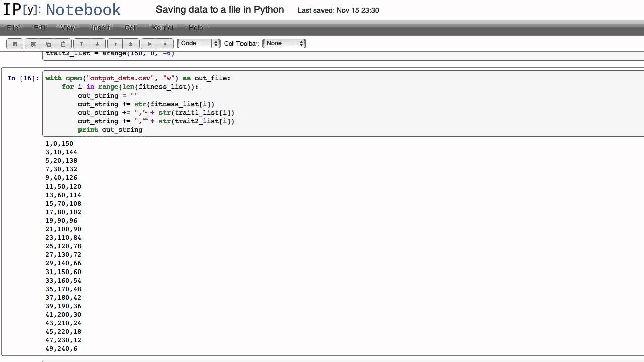
Task: Open the Kernel menu
Action: (x=163, y=28)
